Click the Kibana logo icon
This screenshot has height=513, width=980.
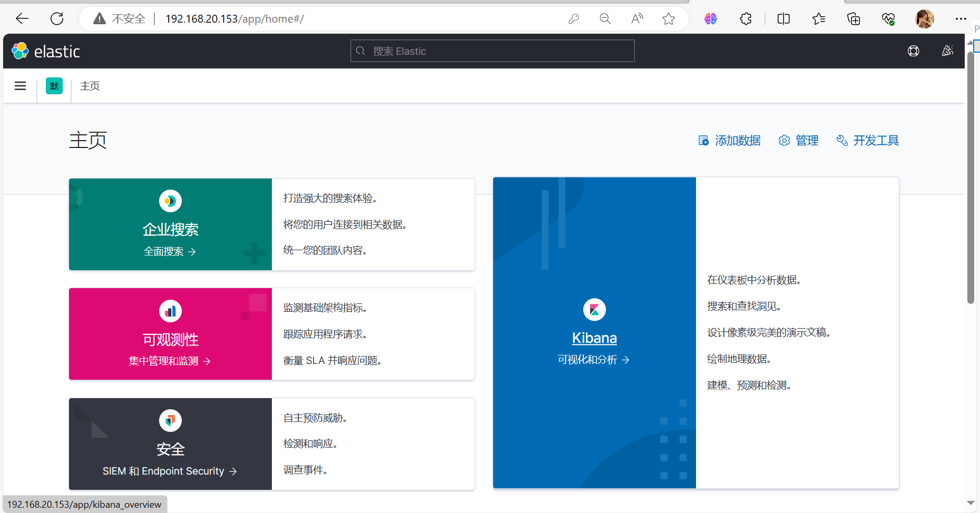[x=594, y=310]
